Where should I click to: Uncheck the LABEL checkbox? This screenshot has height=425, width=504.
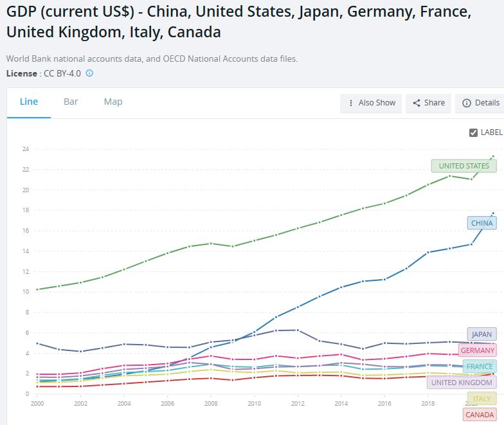coord(474,132)
